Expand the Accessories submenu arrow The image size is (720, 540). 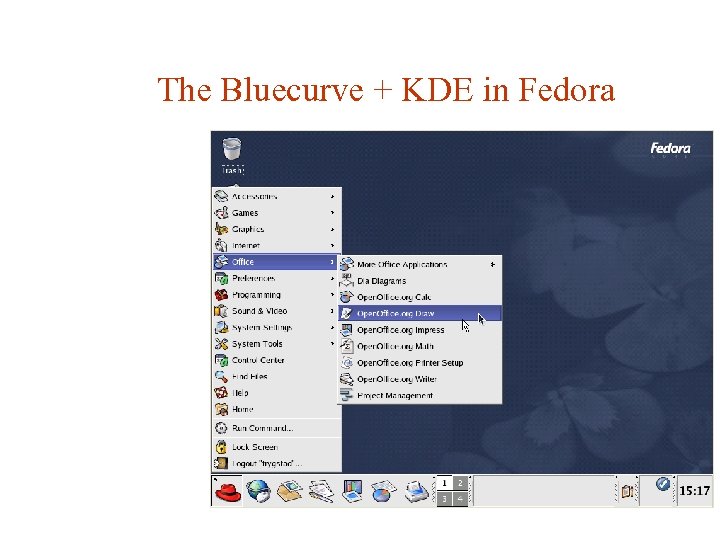pyautogui.click(x=332, y=197)
